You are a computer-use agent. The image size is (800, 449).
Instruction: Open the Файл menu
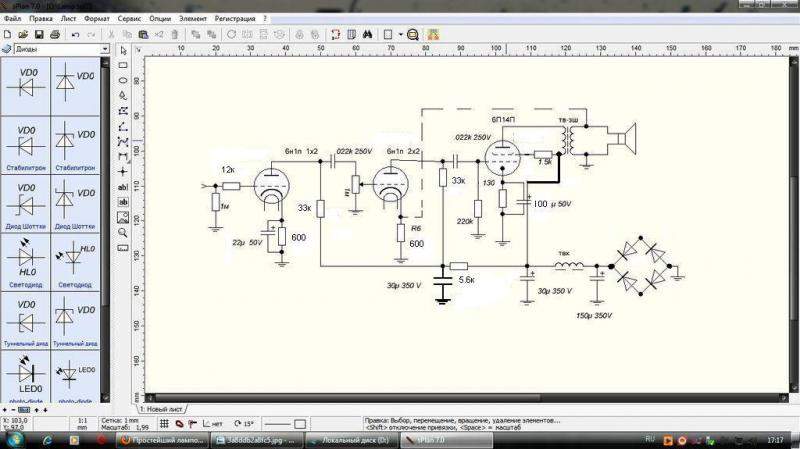point(12,19)
